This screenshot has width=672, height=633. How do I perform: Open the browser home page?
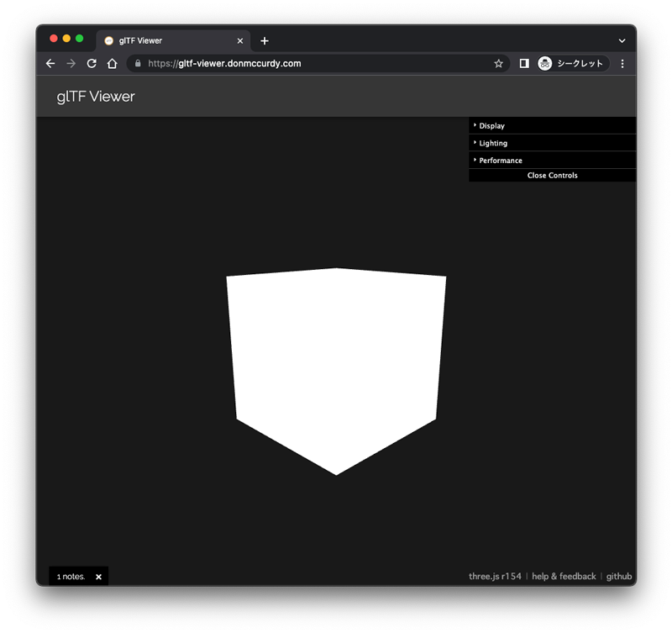click(x=113, y=64)
